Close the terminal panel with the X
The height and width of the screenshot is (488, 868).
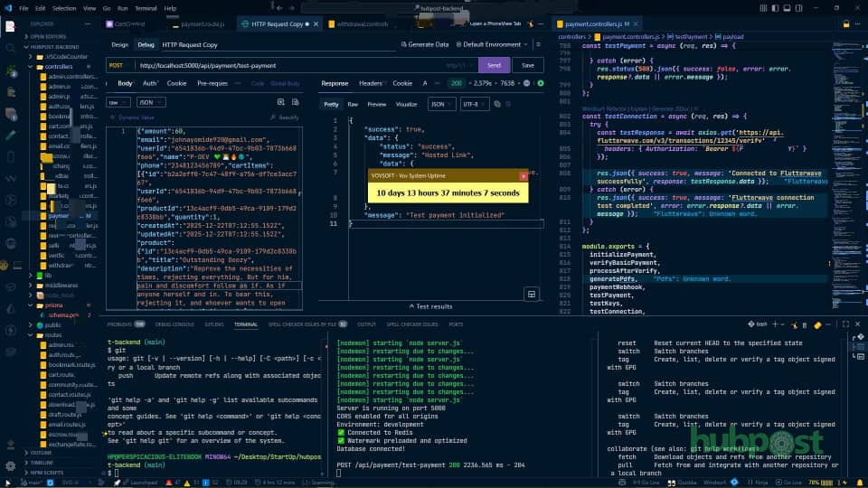coord(857,324)
